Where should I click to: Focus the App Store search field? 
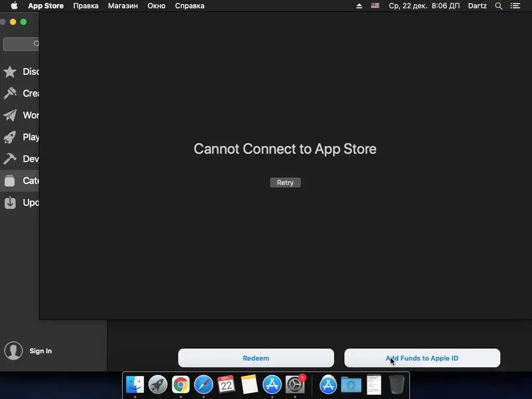(x=21, y=44)
